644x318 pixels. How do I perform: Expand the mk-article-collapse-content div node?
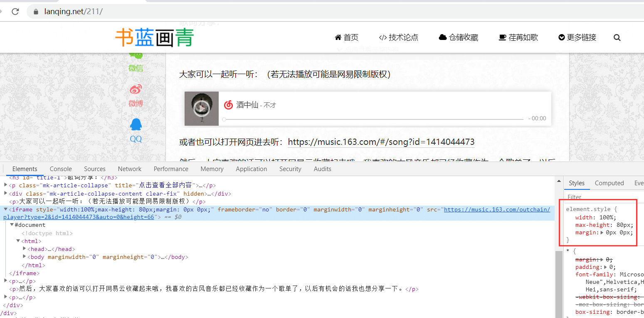[6, 194]
